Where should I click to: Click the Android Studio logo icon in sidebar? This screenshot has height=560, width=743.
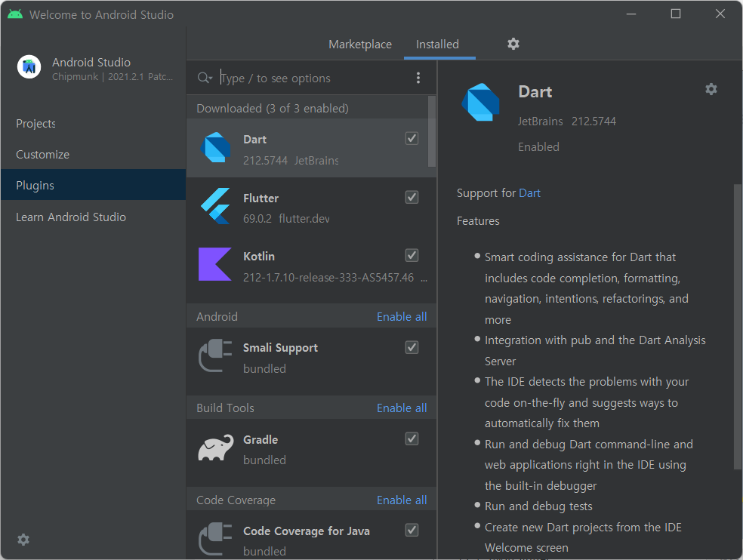pyautogui.click(x=29, y=67)
